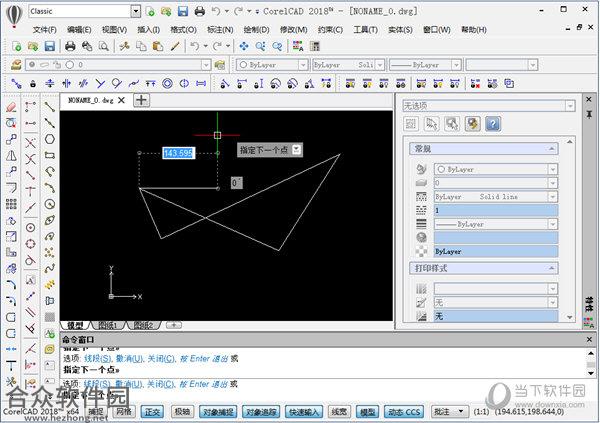Click the 143.595 length input field
Viewport: 600px width, 423px height.
178,153
